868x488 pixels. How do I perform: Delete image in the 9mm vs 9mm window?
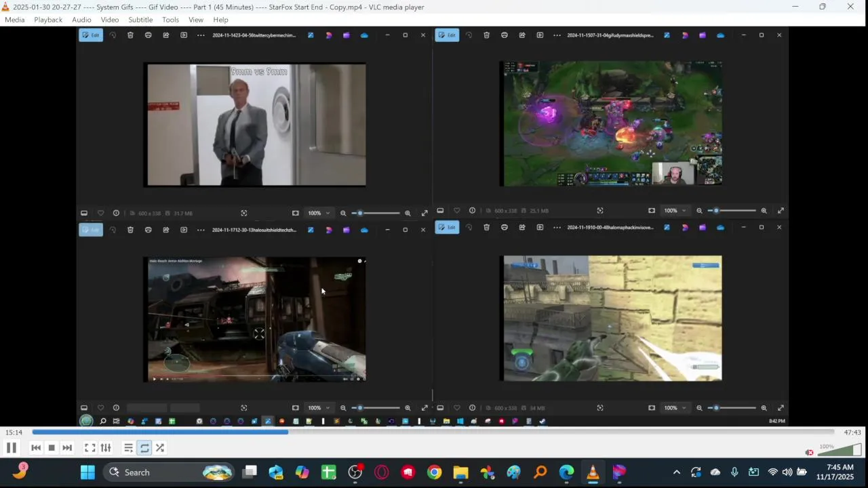point(130,35)
